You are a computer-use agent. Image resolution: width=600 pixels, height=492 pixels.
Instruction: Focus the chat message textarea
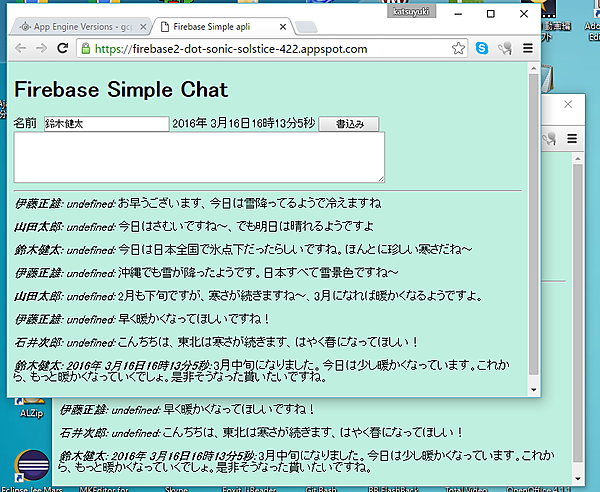(x=199, y=157)
